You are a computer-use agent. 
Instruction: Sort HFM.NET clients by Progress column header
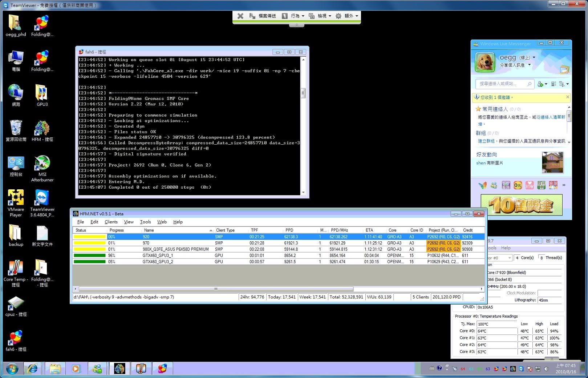124,230
